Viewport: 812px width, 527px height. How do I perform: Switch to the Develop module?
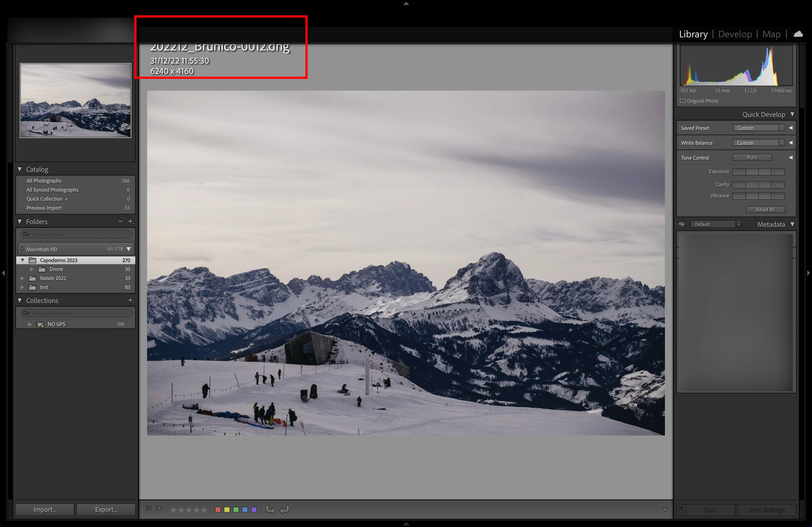735,34
